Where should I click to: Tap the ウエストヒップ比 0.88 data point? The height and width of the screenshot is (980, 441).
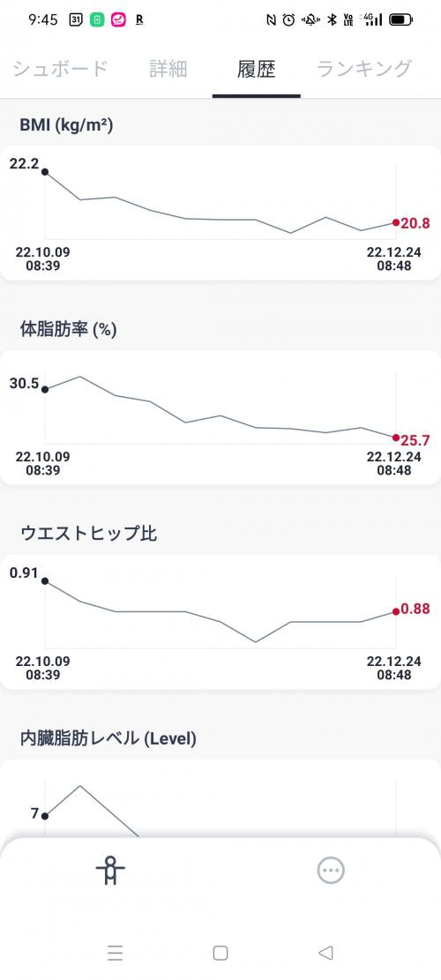point(396,611)
